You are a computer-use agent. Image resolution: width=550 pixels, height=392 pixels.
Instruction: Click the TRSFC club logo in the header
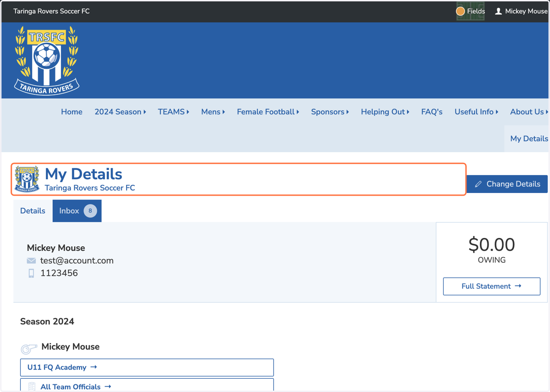coord(47,61)
